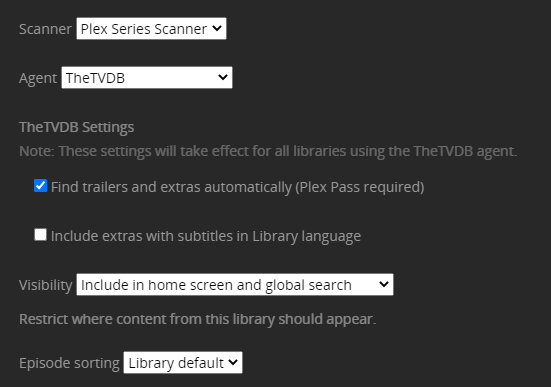Select the TheTVDB Settings heading
Image resolution: width=551 pixels, height=387 pixels.
pos(77,127)
